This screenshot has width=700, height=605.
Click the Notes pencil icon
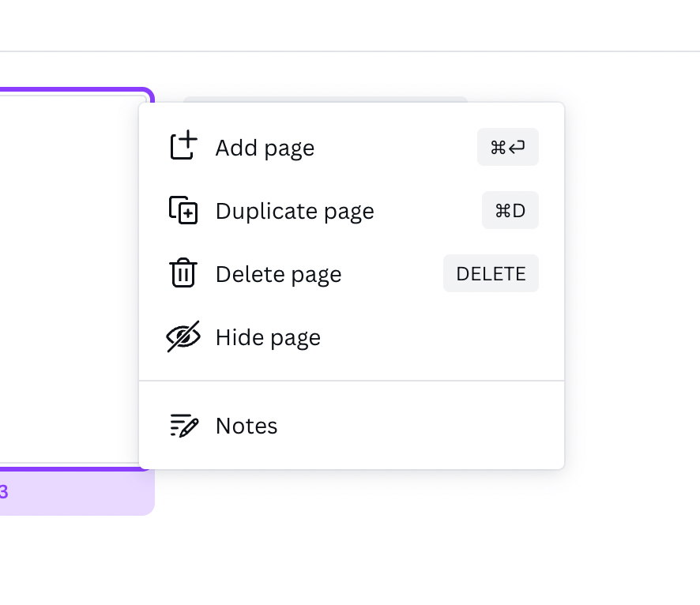click(183, 426)
